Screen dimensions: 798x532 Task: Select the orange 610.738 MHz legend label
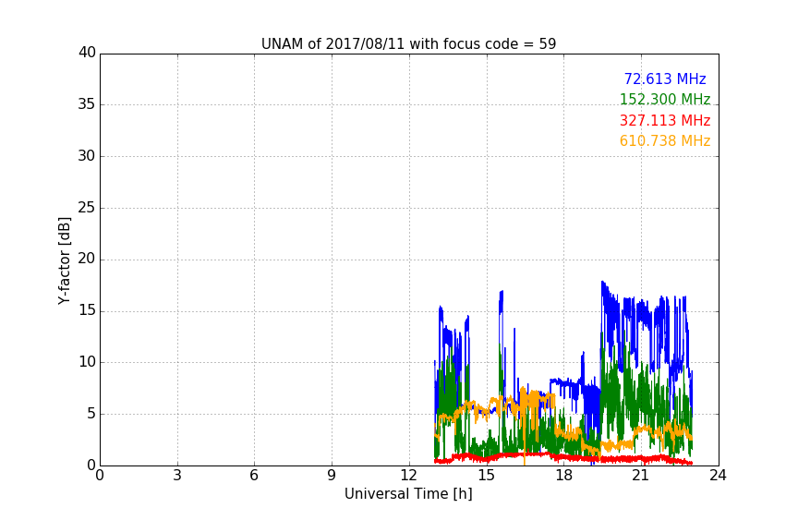(665, 141)
